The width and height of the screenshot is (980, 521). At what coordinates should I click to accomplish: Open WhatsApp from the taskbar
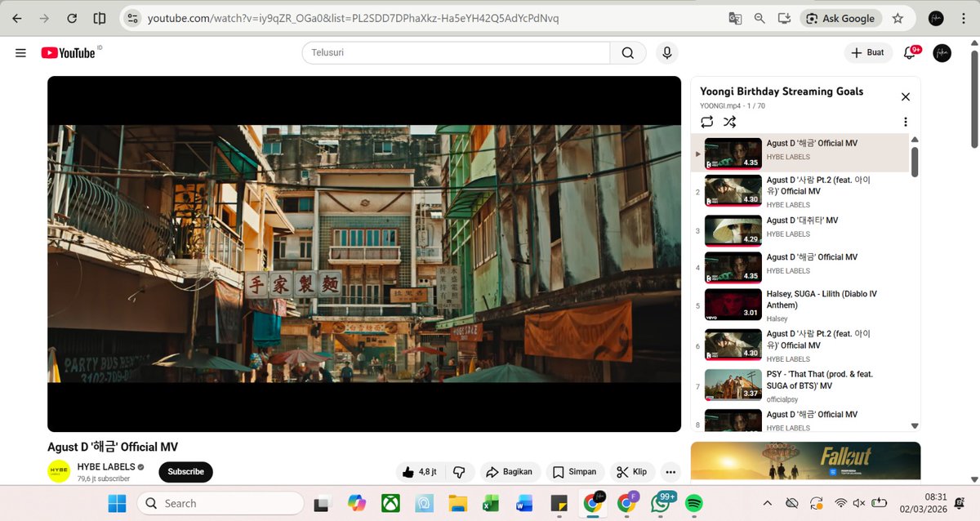pyautogui.click(x=661, y=503)
